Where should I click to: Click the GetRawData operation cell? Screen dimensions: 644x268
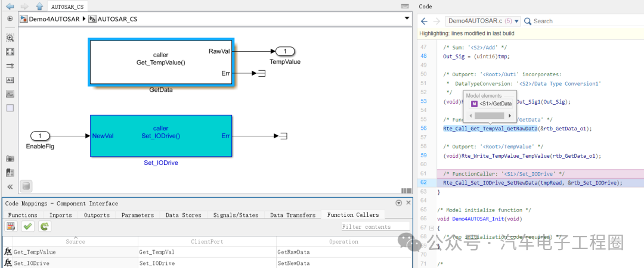point(343,252)
